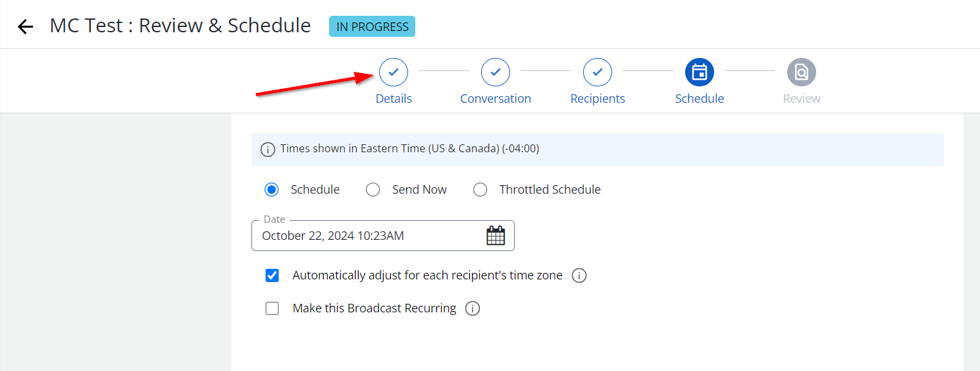The image size is (980, 371).
Task: Open the Details step checkmark circle
Action: coord(394,72)
